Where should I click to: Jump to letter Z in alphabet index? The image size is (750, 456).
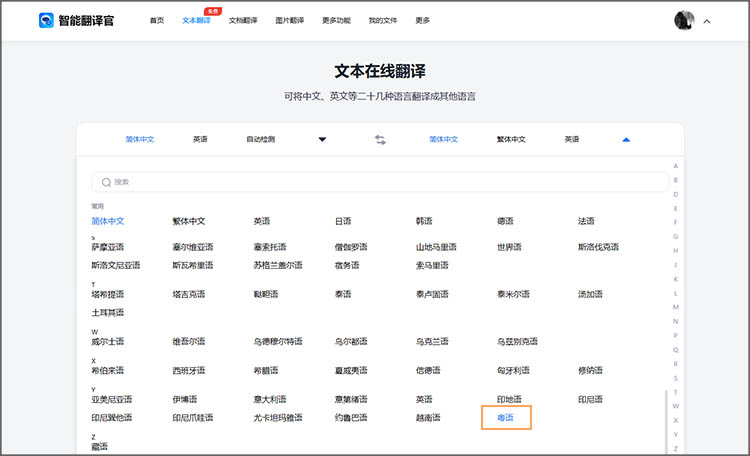[x=676, y=449]
